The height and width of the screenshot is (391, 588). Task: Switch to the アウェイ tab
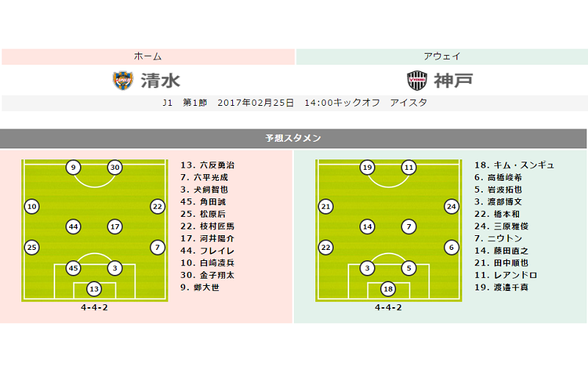pos(442,57)
